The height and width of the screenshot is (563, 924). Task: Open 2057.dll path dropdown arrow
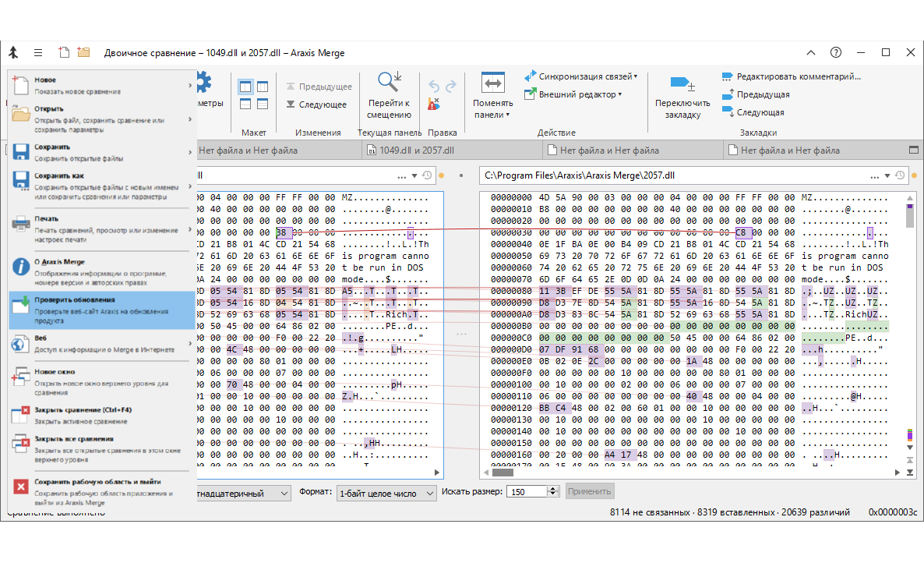tap(887, 175)
